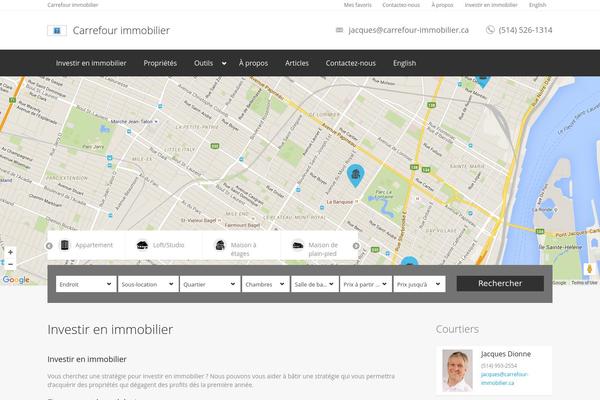Open Articles menu item
Image resolution: width=600 pixels, height=400 pixels.
click(x=297, y=63)
